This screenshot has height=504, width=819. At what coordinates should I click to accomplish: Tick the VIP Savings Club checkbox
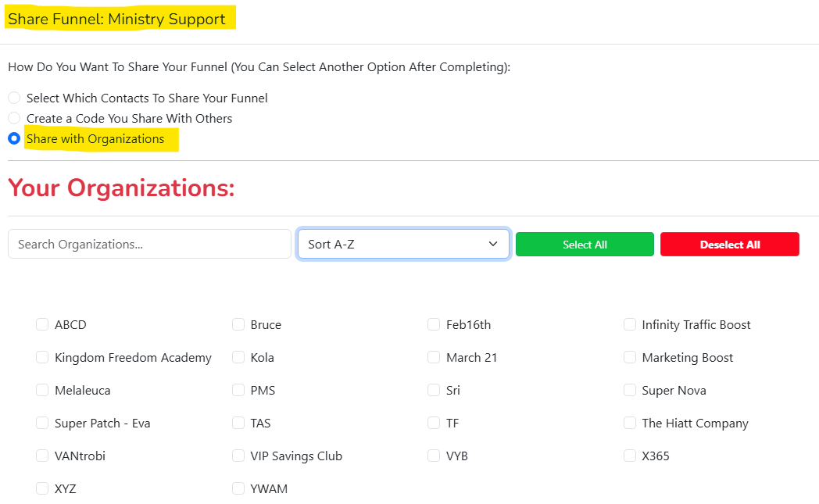click(238, 456)
